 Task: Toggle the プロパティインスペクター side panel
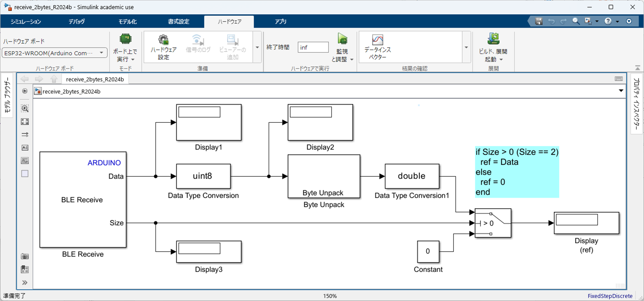coord(637,104)
